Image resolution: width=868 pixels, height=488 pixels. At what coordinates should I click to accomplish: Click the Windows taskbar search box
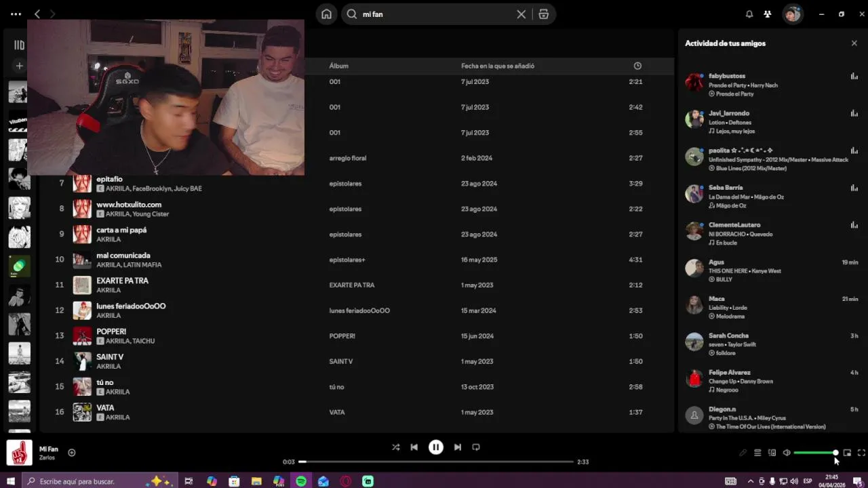pos(100,481)
